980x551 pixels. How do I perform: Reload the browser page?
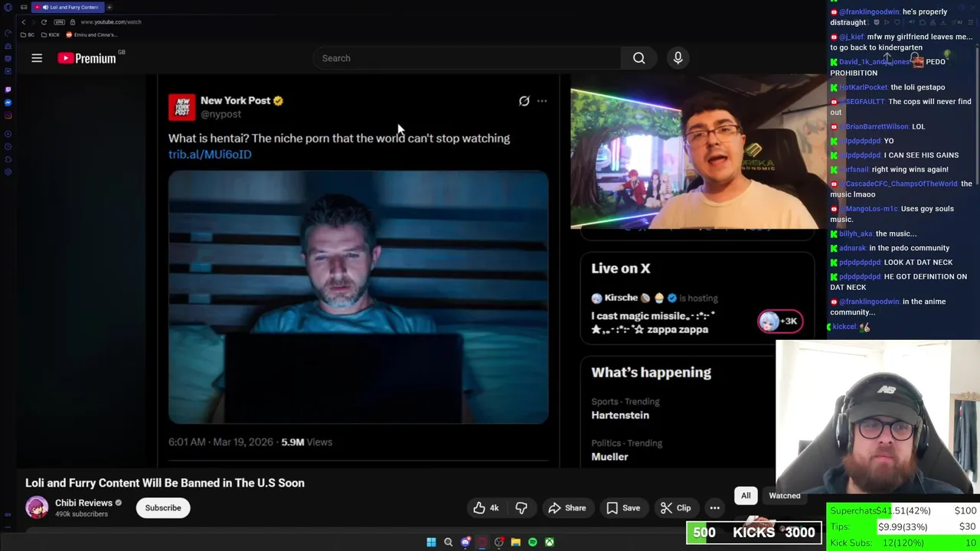pos(44,22)
